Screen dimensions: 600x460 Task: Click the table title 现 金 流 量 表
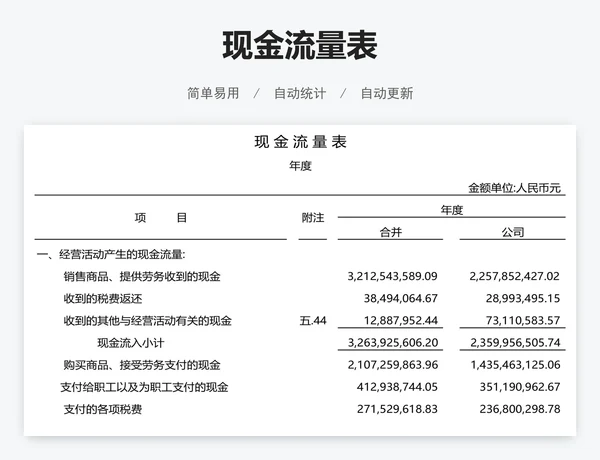point(300,142)
